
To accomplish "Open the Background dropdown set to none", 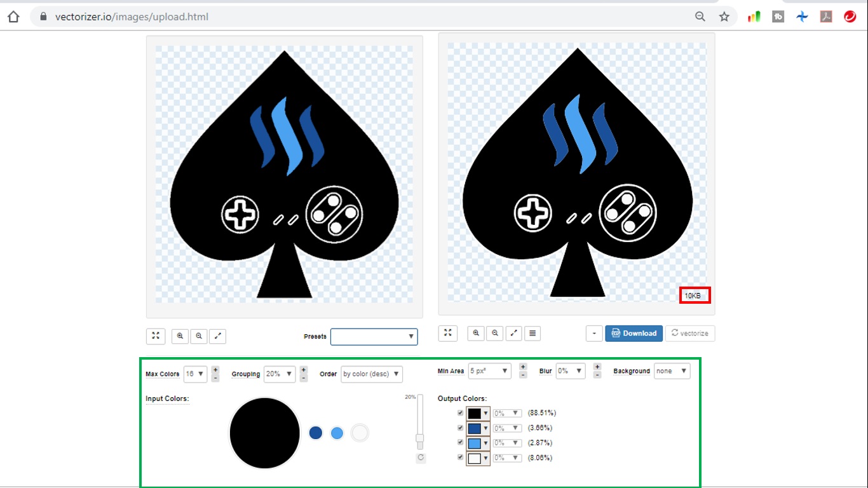I will point(672,370).
